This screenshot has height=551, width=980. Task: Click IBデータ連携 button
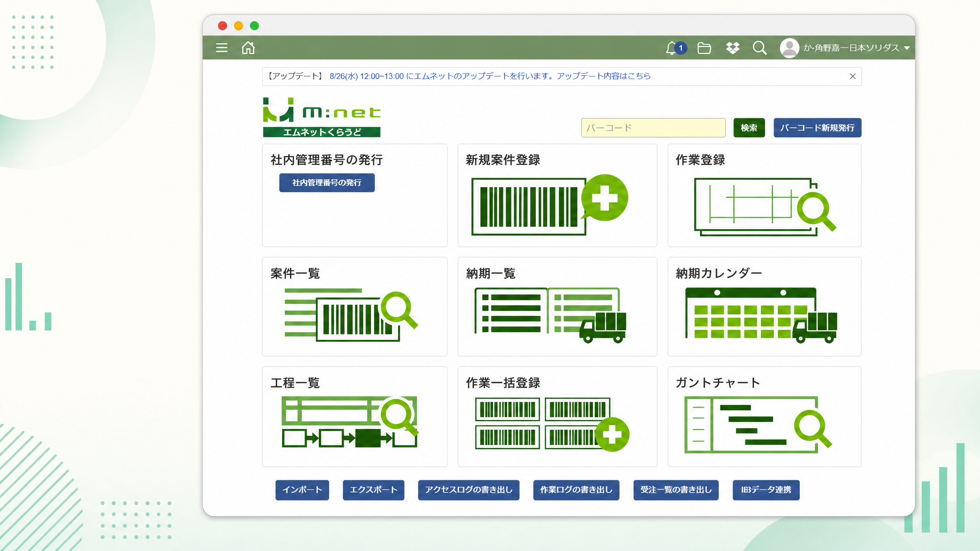(x=766, y=490)
